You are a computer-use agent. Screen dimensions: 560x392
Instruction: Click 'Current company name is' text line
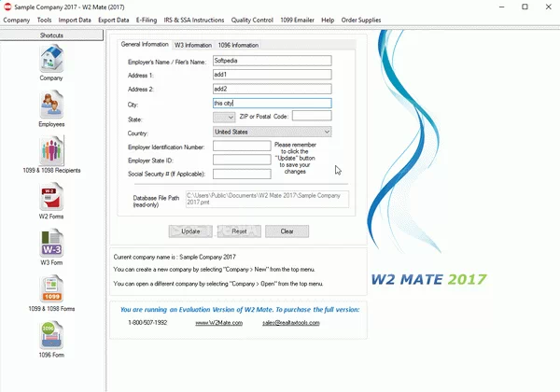coord(175,257)
